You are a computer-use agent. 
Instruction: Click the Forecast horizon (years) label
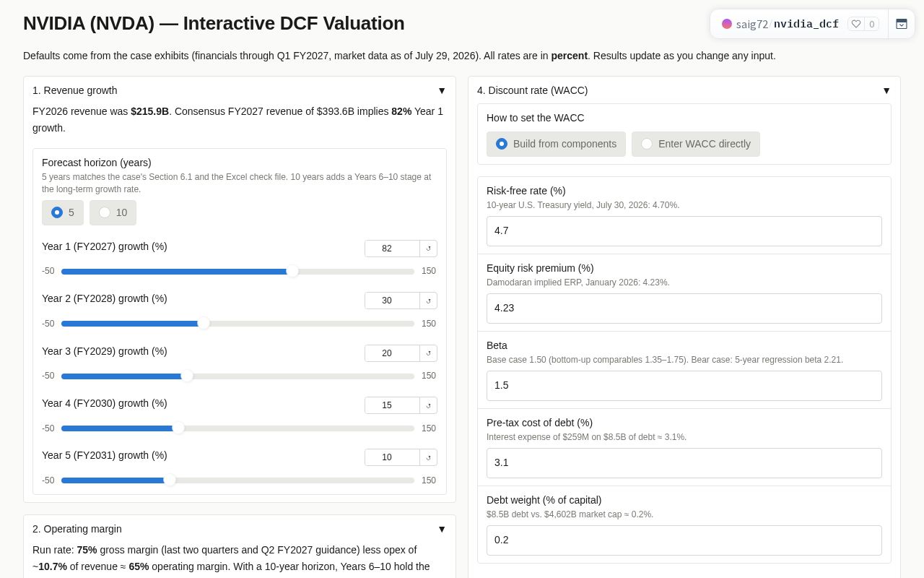97,163
